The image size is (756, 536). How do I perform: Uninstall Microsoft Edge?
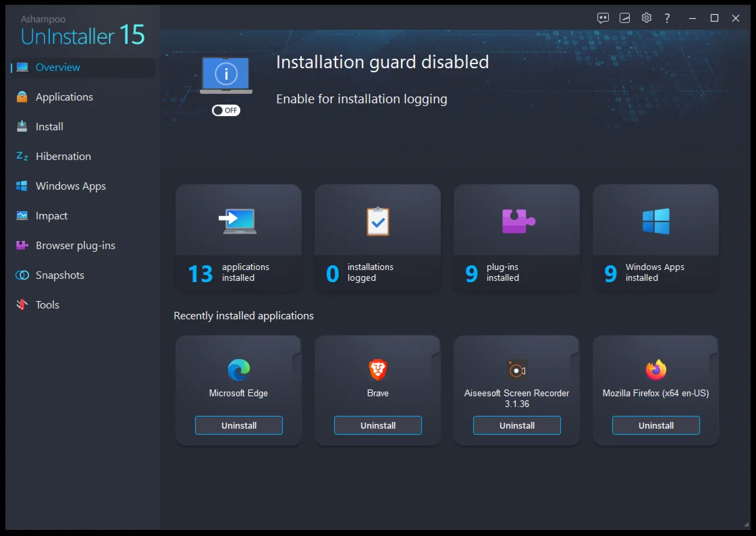(x=238, y=425)
